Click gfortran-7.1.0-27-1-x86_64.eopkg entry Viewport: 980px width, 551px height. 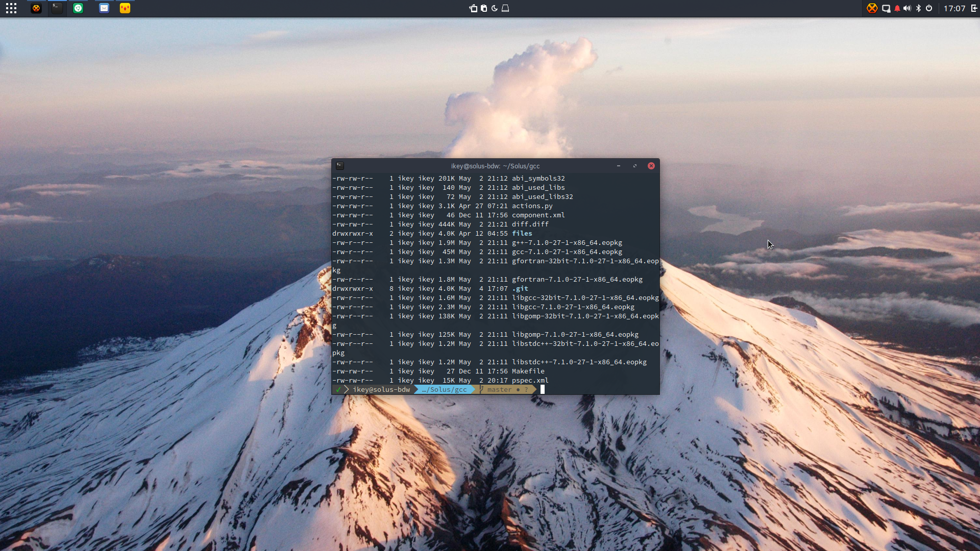click(x=577, y=280)
